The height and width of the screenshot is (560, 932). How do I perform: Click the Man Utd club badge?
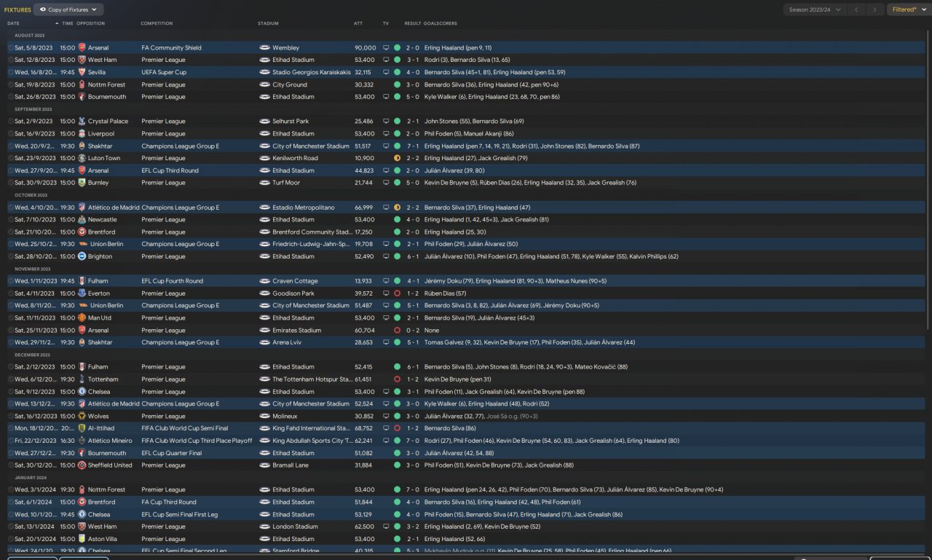pyautogui.click(x=82, y=318)
